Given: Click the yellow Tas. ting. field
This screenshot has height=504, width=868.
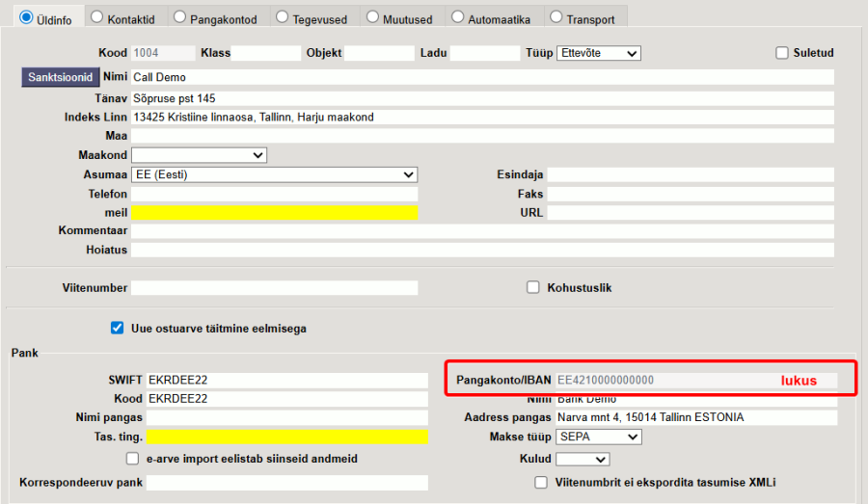Looking at the screenshot, I should 286,438.
